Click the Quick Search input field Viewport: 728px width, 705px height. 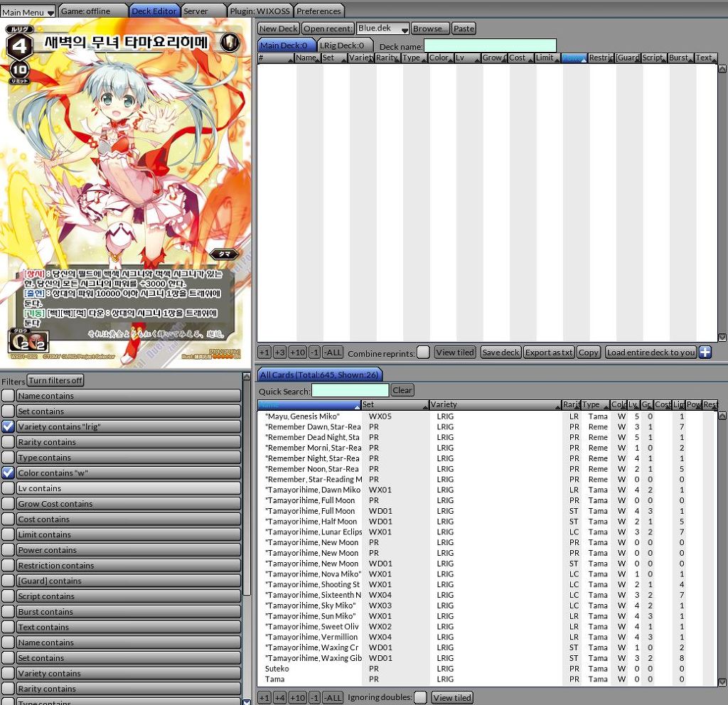(x=350, y=391)
